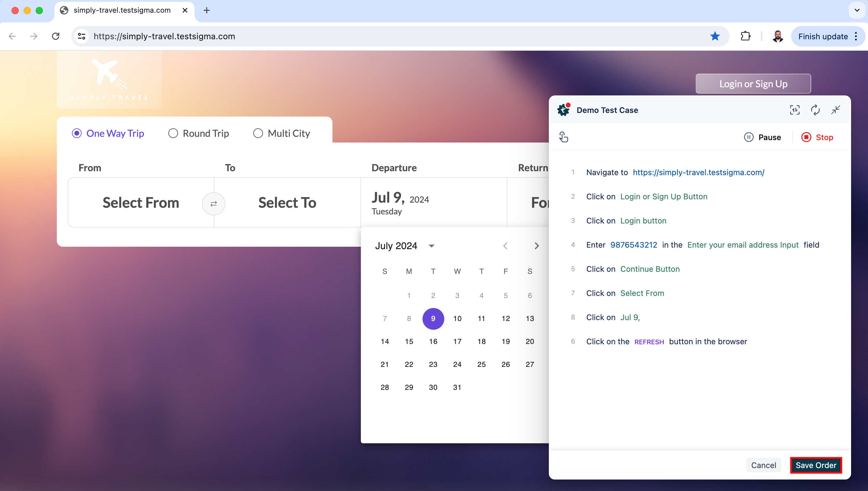This screenshot has width=868, height=491.
Task: Open new browser tab with plus button
Action: (206, 11)
